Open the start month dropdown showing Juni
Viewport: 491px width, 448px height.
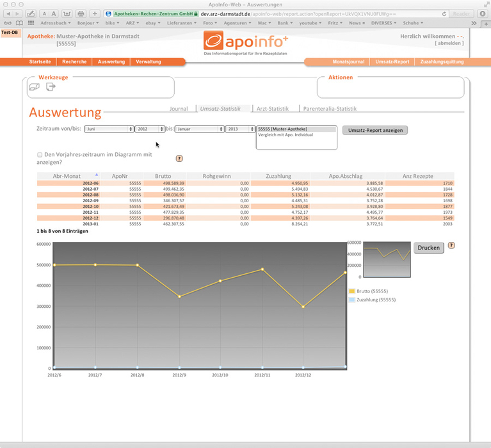pos(109,129)
